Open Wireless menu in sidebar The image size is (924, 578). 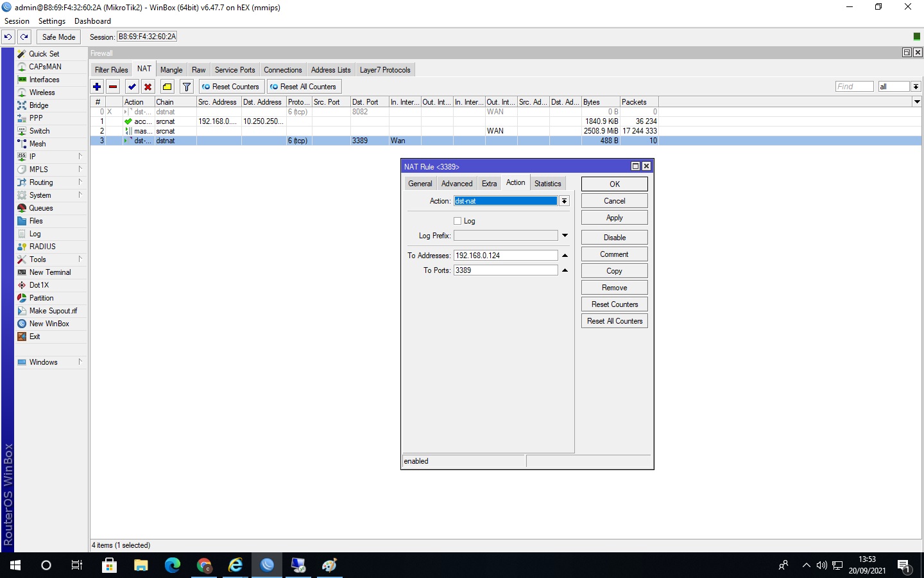(42, 92)
